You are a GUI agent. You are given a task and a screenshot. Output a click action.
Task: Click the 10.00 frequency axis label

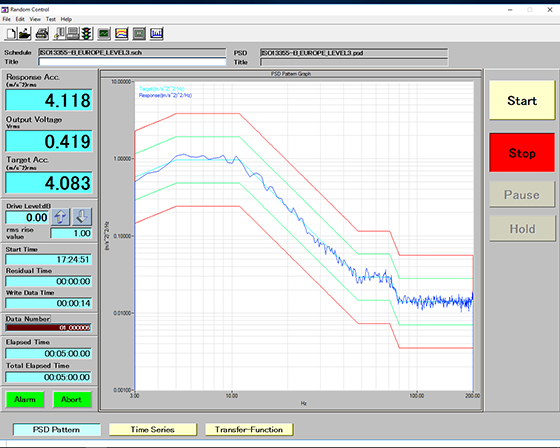(231, 395)
